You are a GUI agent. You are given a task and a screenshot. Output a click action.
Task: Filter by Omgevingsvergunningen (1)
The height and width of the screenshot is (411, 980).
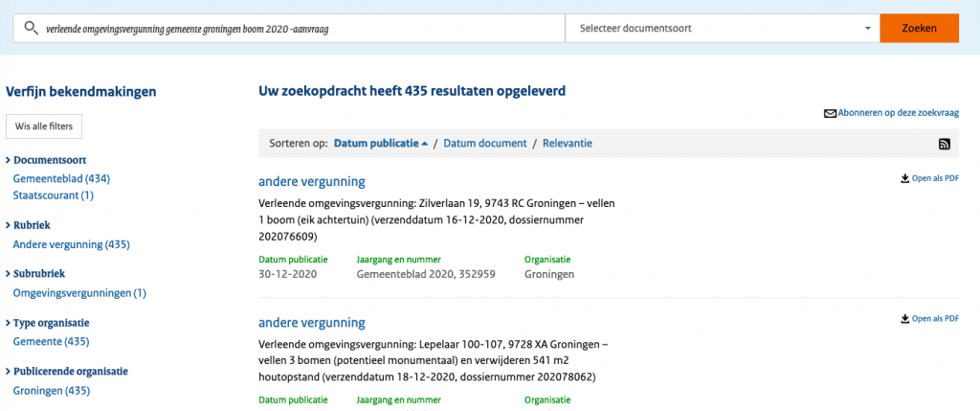click(x=79, y=293)
